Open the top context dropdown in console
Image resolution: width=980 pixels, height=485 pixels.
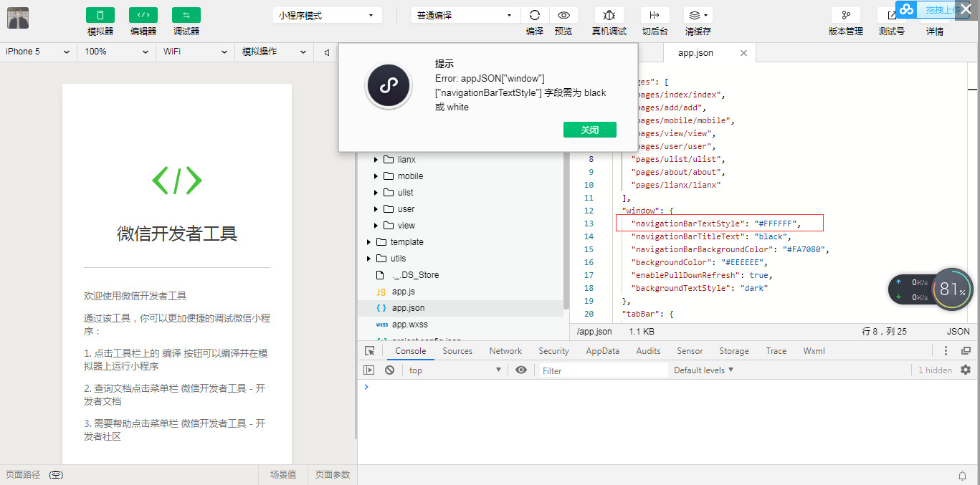[x=455, y=370]
